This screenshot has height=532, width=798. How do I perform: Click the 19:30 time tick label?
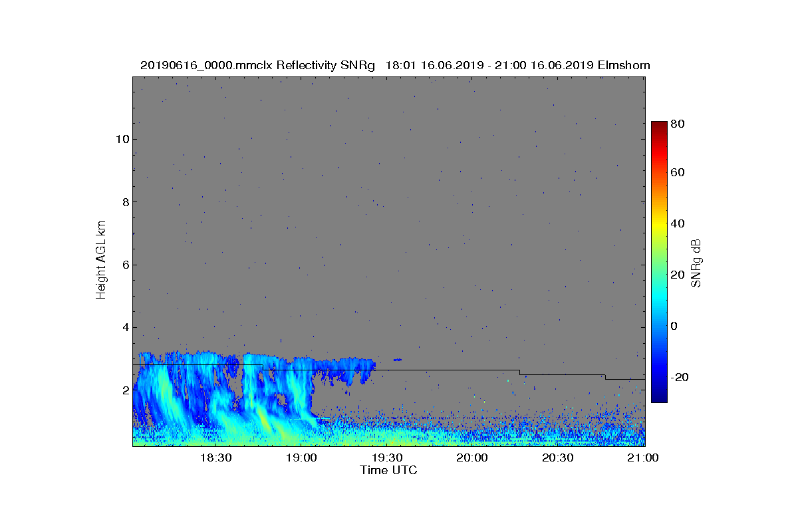pos(387,458)
